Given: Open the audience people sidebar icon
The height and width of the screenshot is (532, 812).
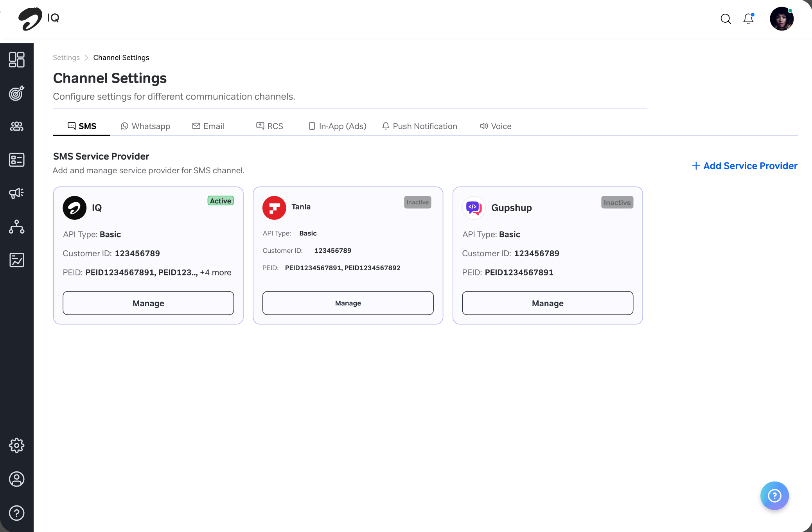Looking at the screenshot, I should click(16, 126).
